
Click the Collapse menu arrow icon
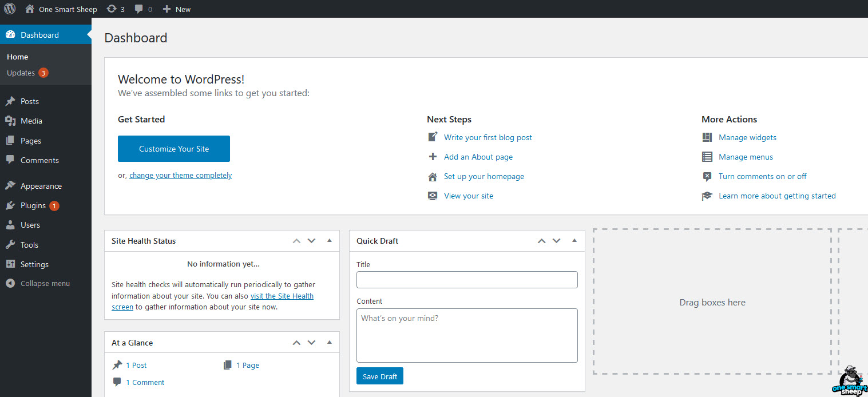(x=10, y=283)
